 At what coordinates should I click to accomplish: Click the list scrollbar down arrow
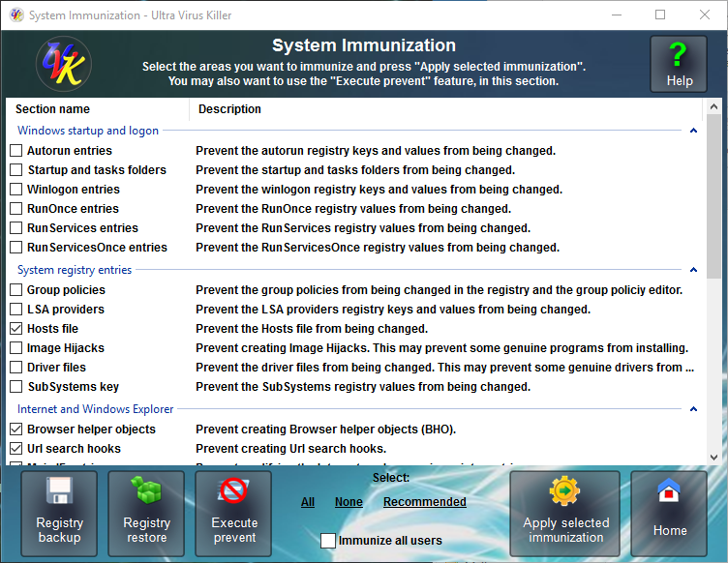[713, 458]
